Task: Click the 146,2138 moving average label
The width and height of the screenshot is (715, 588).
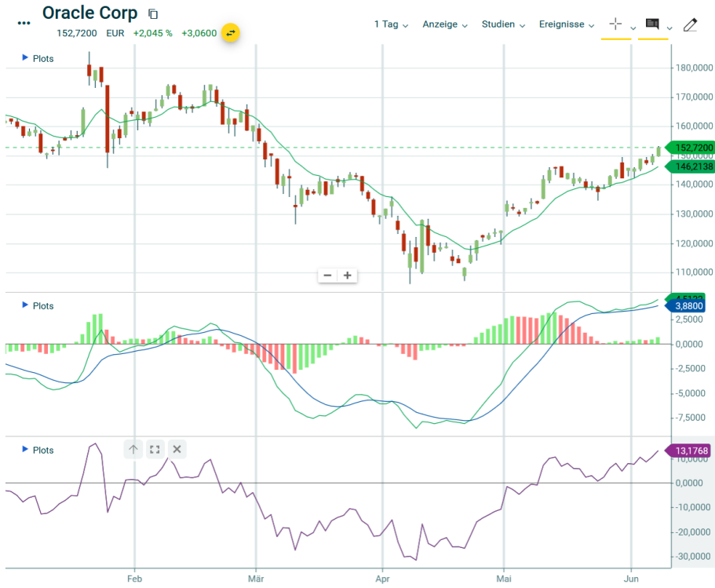Action: coord(690,166)
